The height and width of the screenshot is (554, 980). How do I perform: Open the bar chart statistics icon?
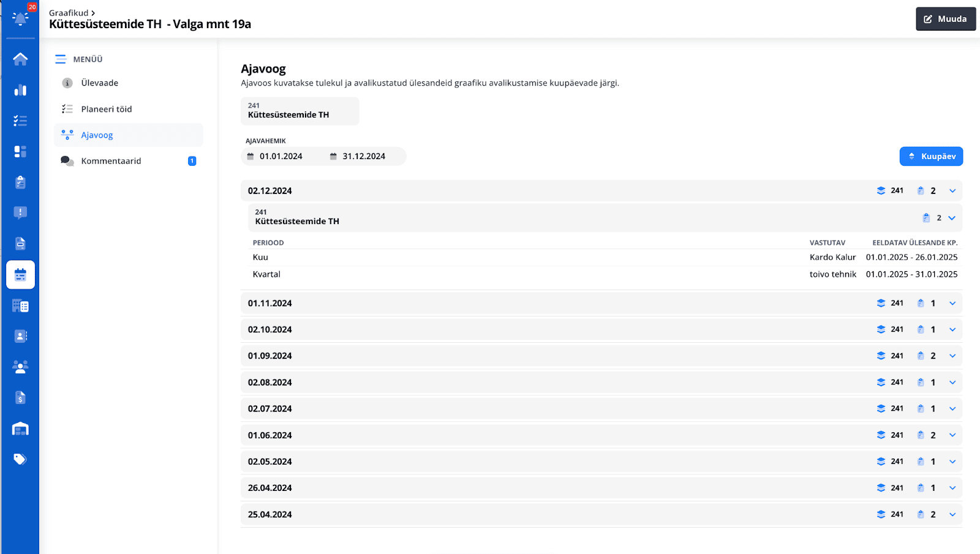tap(20, 90)
